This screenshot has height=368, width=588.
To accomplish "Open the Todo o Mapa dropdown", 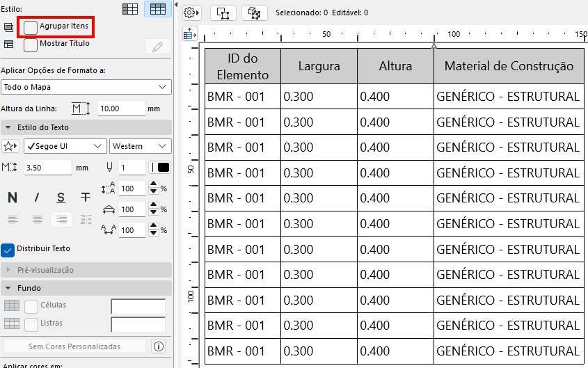I will tap(86, 87).
